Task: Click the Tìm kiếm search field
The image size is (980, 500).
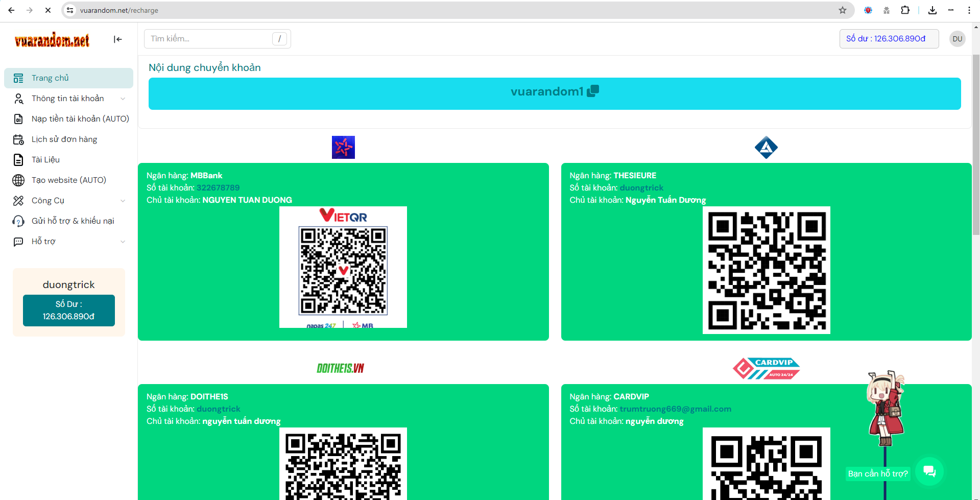Action: [x=210, y=39]
